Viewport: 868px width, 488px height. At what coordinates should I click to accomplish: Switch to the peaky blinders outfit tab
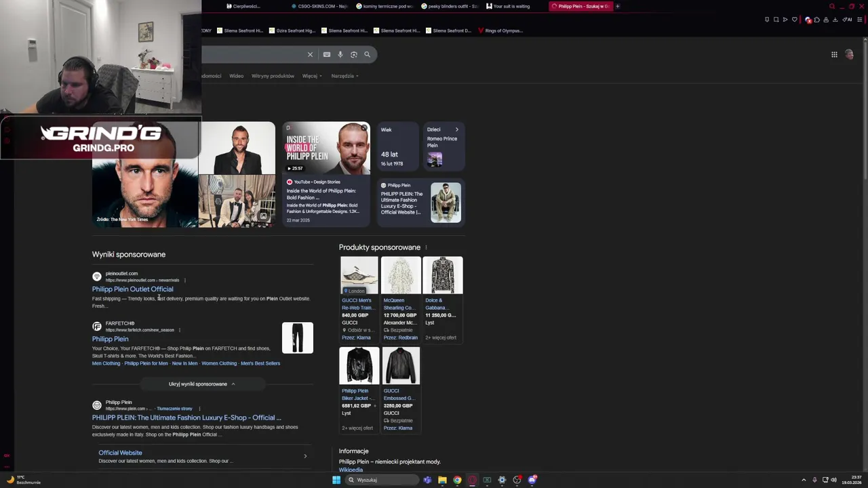[x=450, y=6]
